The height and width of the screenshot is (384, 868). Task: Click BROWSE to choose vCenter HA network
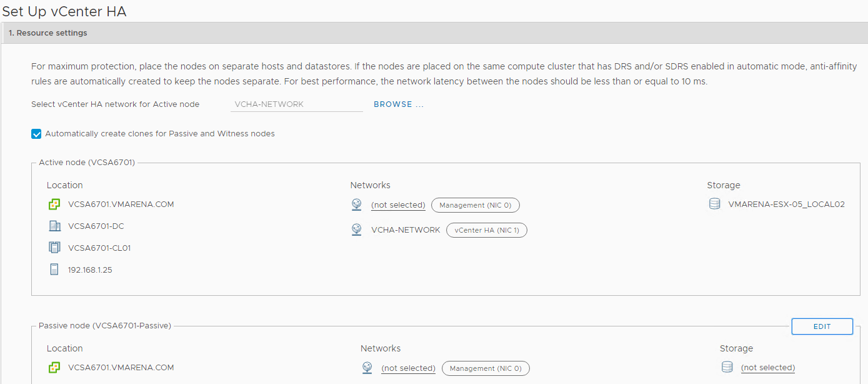399,104
